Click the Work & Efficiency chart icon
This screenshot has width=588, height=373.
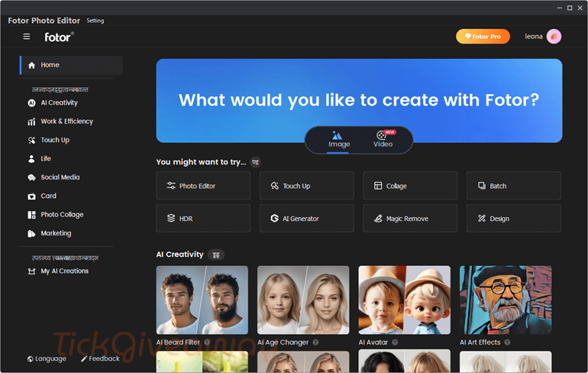31,122
